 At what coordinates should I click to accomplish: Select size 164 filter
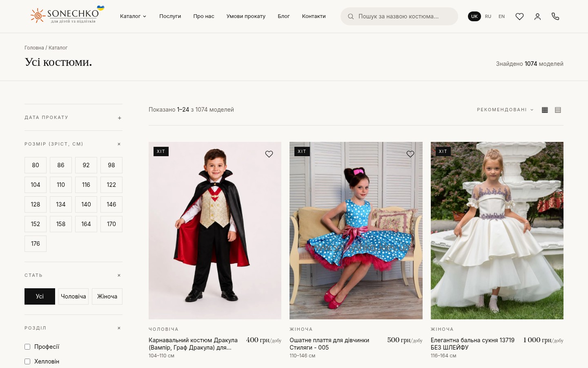pyautogui.click(x=86, y=224)
